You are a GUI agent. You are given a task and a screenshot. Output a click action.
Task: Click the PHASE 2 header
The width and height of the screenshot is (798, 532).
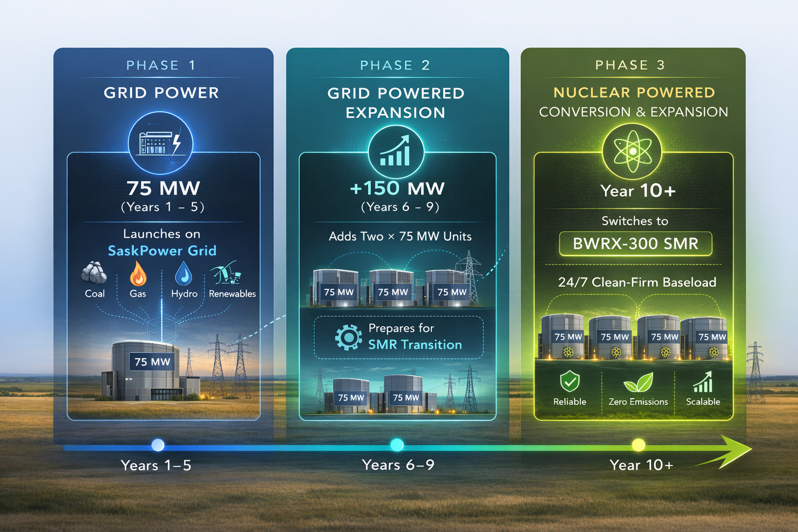[395, 65]
